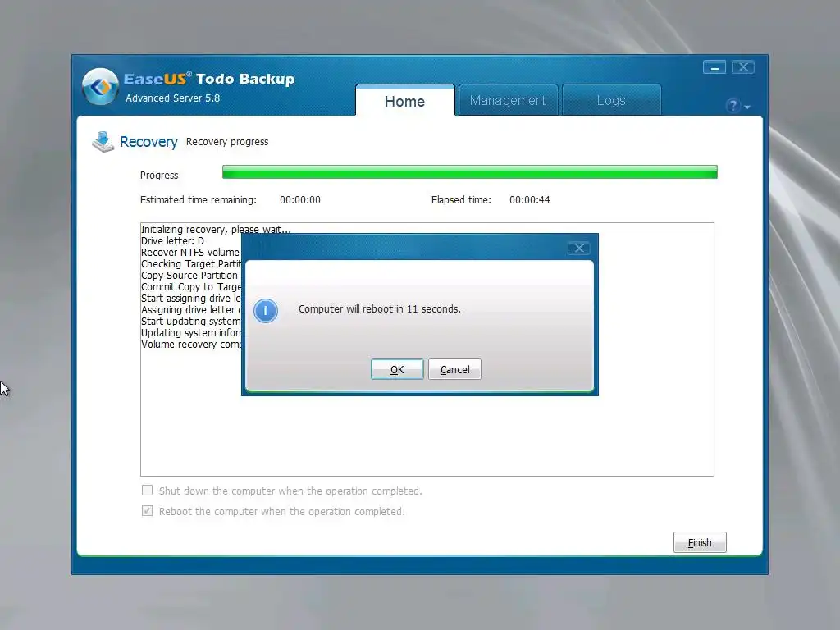Close the Todo Backup main window
The image size is (840, 630).
[743, 67]
